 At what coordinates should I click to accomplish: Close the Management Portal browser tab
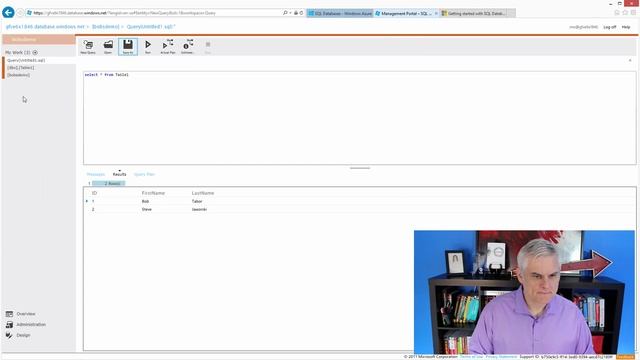(x=436, y=13)
